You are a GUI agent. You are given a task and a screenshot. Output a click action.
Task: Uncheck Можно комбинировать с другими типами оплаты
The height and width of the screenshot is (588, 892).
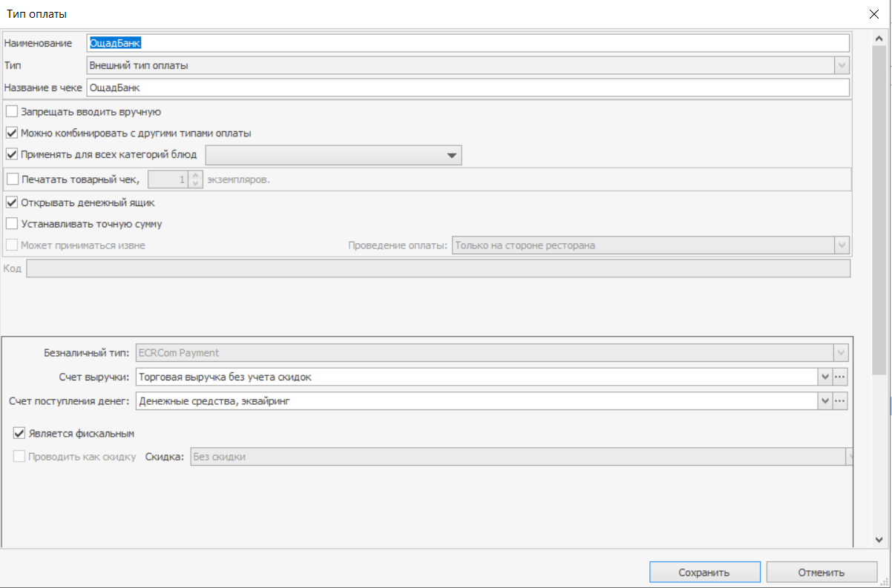click(x=12, y=133)
